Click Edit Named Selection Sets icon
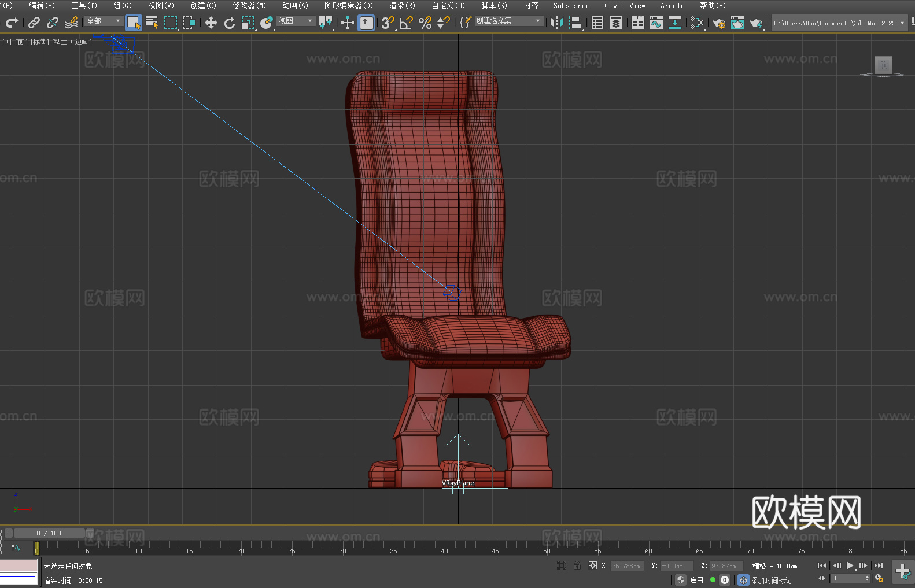 point(466,23)
